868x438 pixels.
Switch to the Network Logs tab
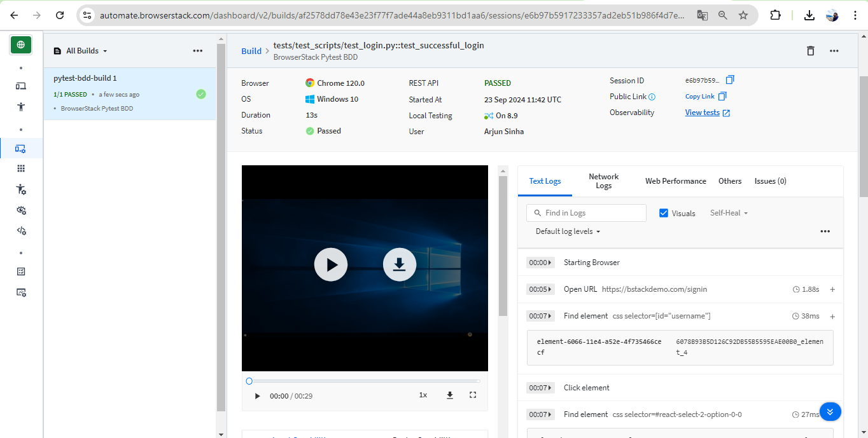click(603, 181)
